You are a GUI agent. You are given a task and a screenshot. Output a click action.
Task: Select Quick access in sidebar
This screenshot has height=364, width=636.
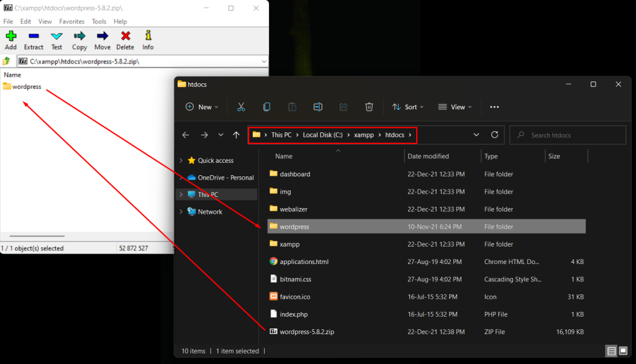(211, 160)
